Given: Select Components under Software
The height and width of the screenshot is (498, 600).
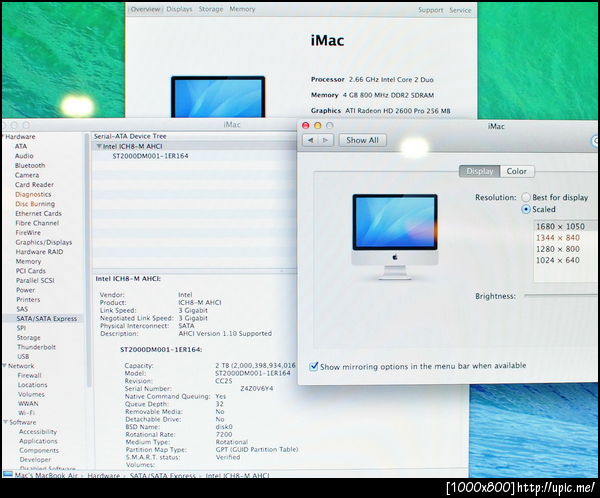Looking at the screenshot, I should coord(39,450).
